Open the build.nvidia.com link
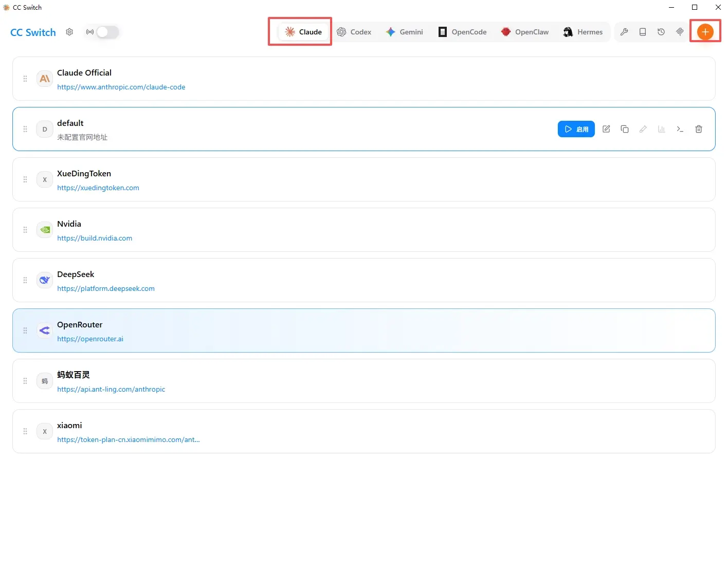This screenshot has height=588, width=727. (95, 238)
